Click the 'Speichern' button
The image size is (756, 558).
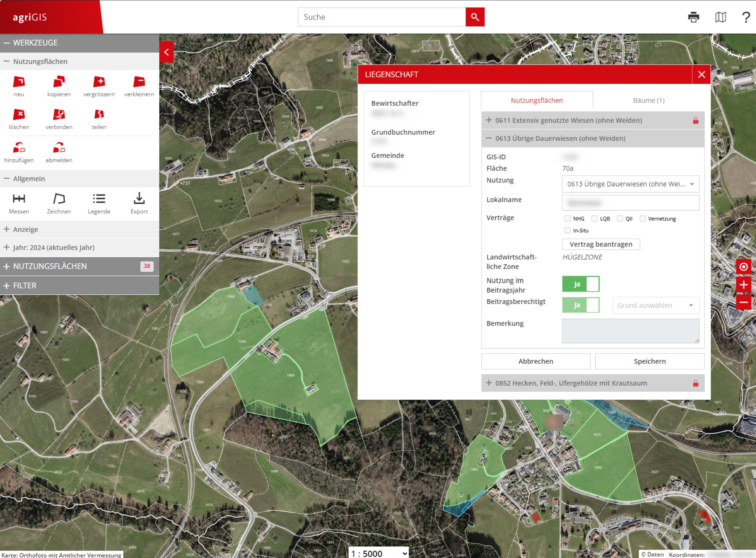[x=649, y=361]
